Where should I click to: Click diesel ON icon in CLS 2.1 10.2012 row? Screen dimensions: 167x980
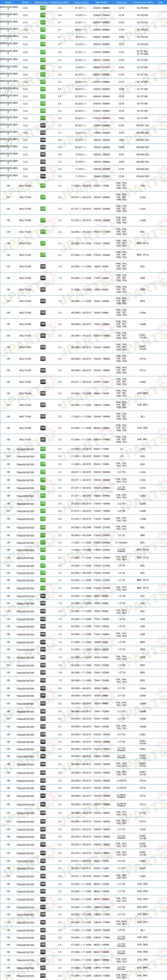click(43, 133)
